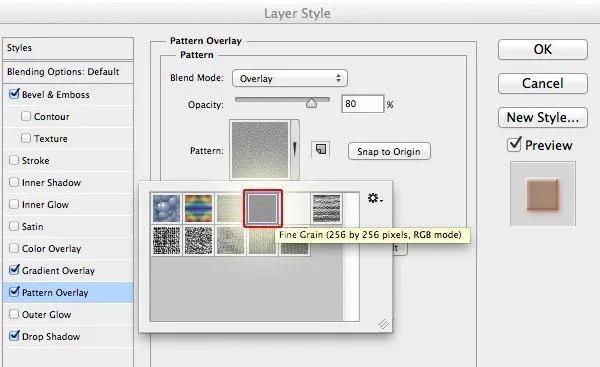Click the Opacity percentage input field

[362, 104]
